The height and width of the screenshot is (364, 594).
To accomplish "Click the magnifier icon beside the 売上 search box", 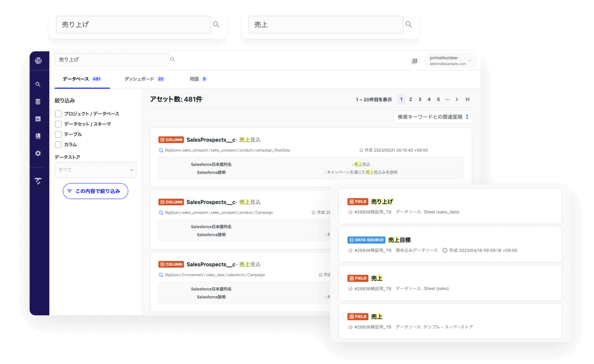I will tap(408, 24).
